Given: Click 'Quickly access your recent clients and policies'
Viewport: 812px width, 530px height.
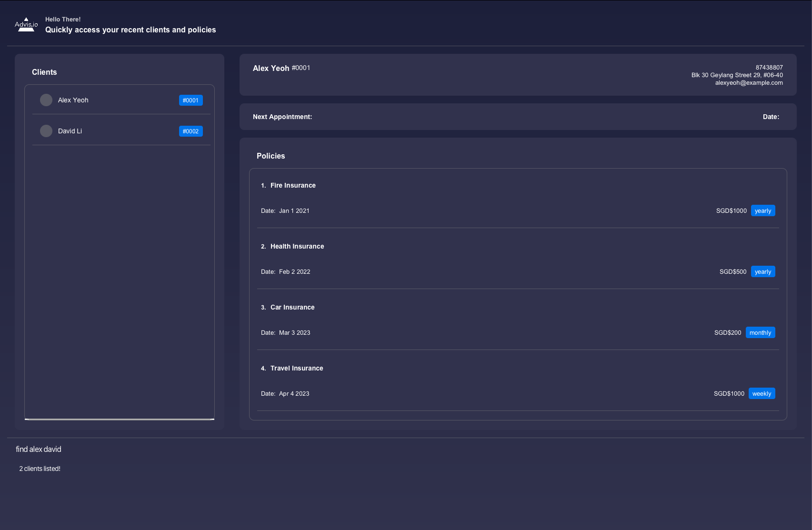Looking at the screenshot, I should [130, 30].
